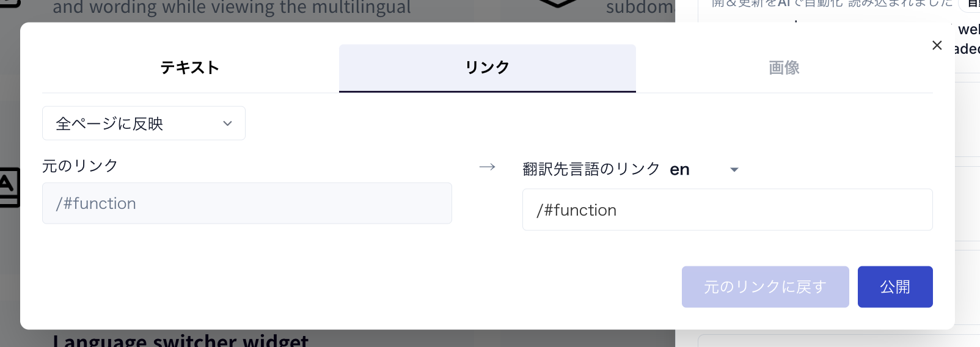Switch to the テキスト tab
Screen dimensions: 980x347
point(190,68)
